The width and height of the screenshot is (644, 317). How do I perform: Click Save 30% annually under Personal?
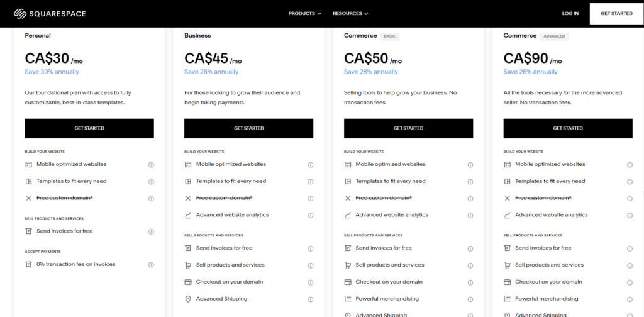pos(52,72)
